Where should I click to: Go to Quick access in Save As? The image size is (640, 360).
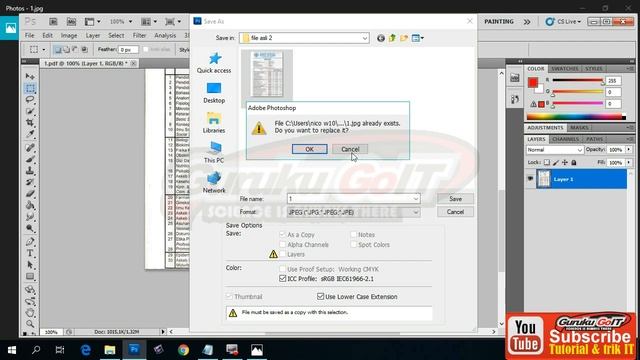pyautogui.click(x=214, y=63)
